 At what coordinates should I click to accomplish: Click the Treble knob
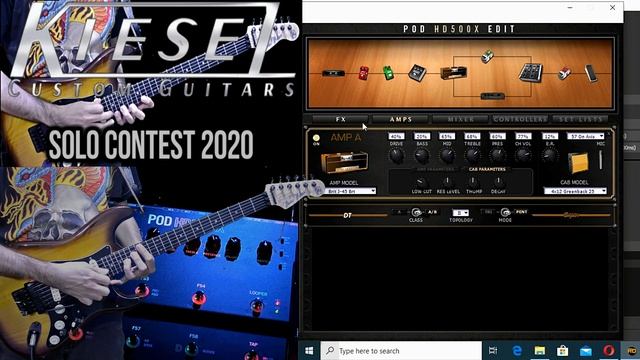tap(473, 156)
